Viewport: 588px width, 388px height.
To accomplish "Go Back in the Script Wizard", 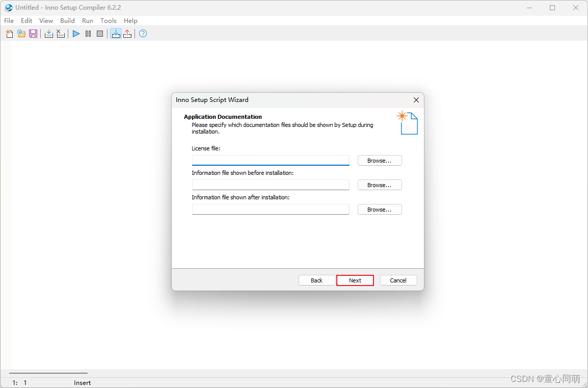I will click(317, 280).
